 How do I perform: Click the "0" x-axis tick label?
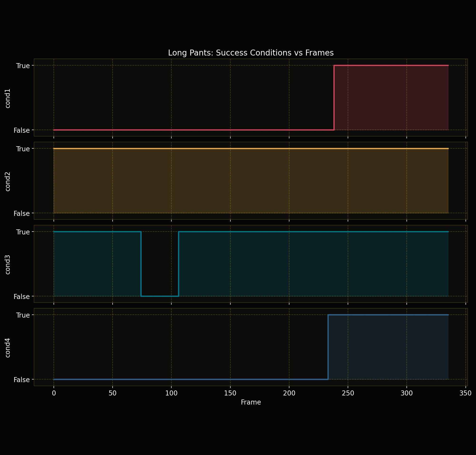coord(54,393)
